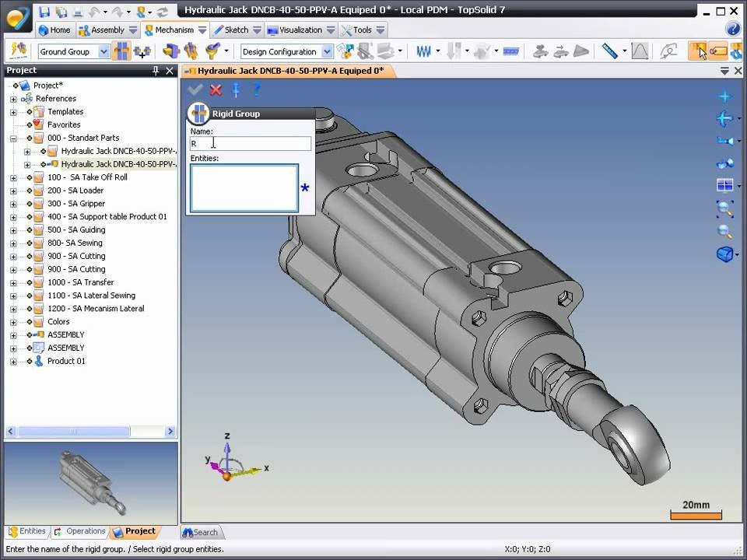Click the hydraulic jack preview thumbnail

click(91, 483)
